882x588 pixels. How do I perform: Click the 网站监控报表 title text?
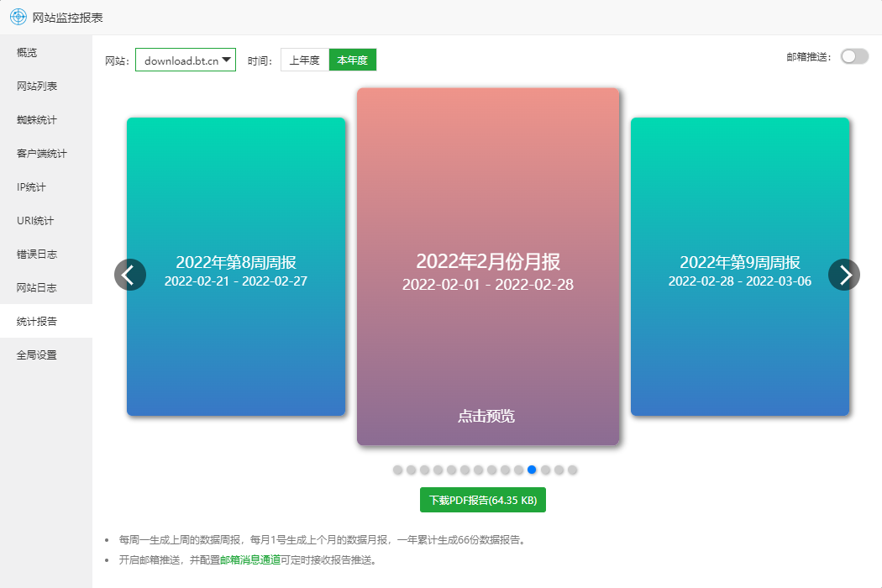click(67, 18)
